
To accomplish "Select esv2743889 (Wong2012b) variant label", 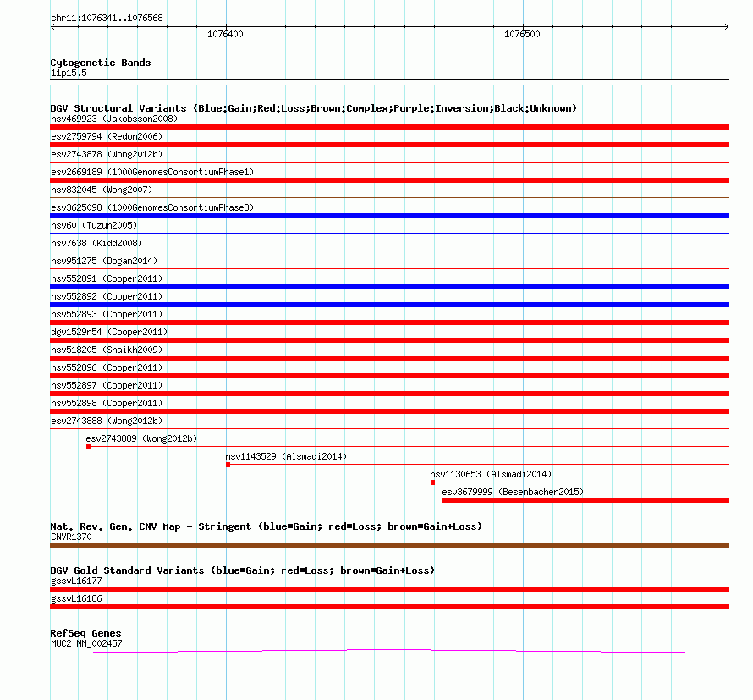I will tap(141, 438).
